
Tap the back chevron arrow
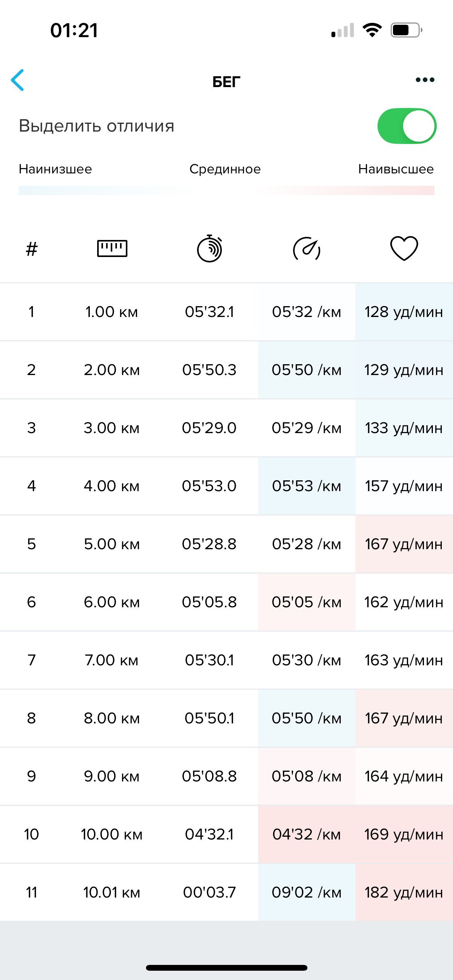(17, 80)
